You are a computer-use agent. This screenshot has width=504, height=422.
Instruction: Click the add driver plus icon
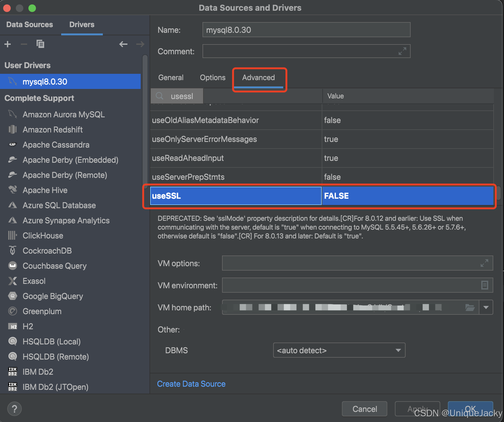[8, 44]
